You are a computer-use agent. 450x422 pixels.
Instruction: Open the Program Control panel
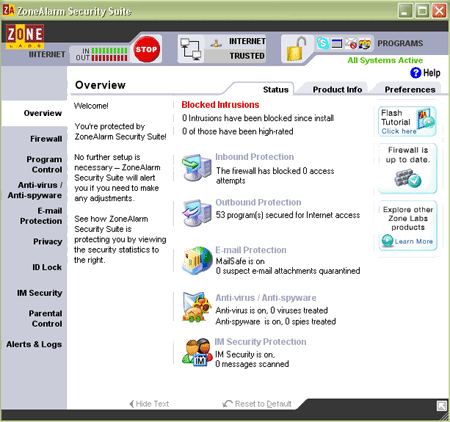(44, 165)
